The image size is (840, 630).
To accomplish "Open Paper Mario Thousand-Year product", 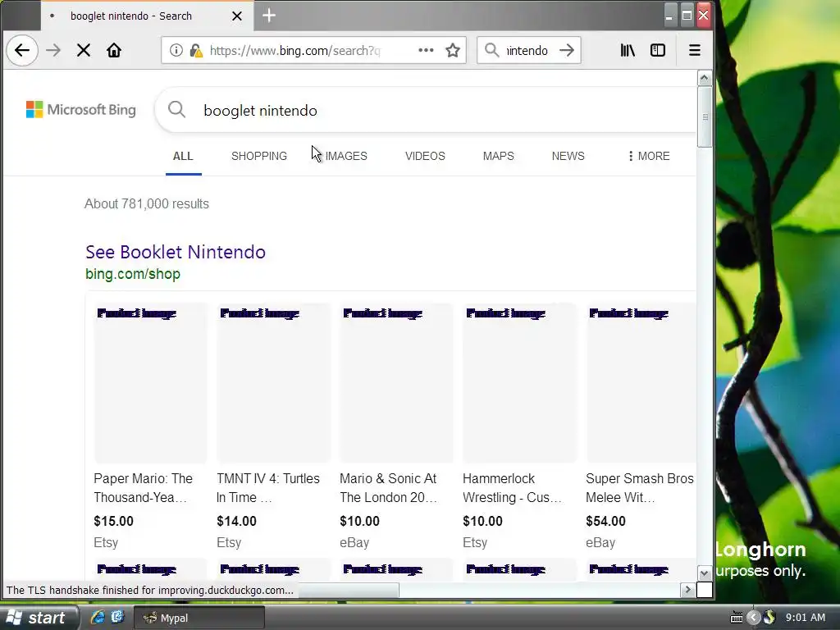I will point(143,488).
